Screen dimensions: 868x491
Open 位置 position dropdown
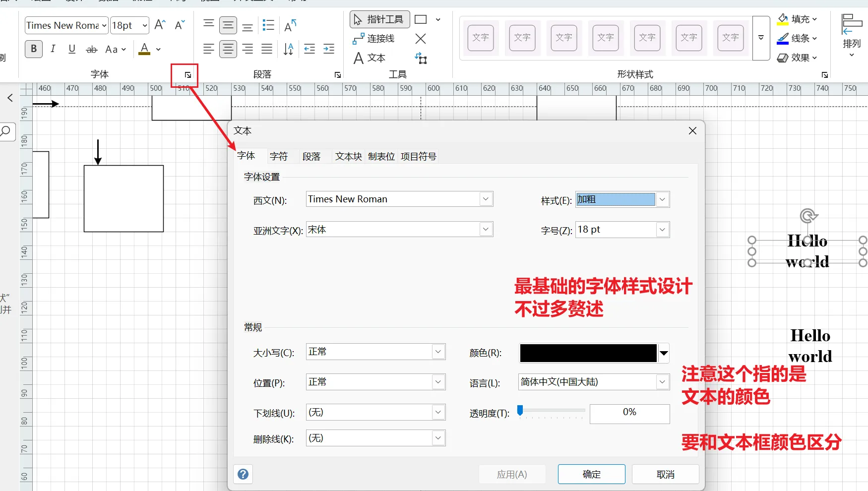pos(438,382)
